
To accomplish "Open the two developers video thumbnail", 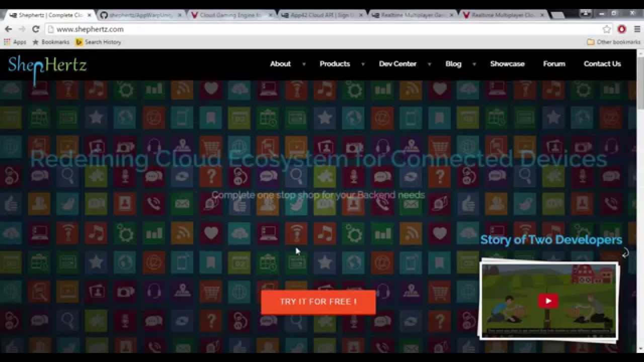I will click(548, 300).
